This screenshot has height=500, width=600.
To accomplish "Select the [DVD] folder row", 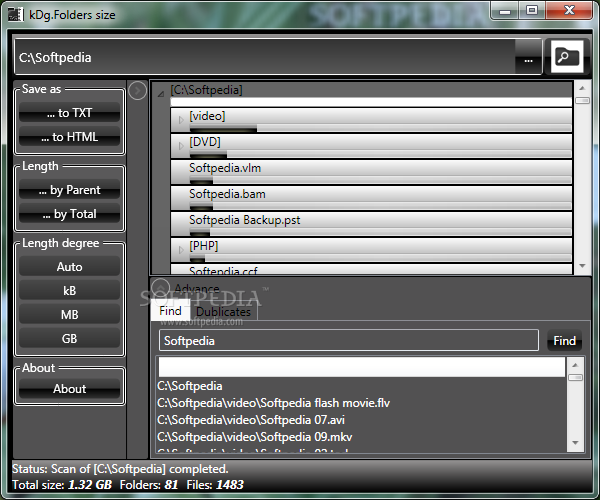I will click(371, 146).
